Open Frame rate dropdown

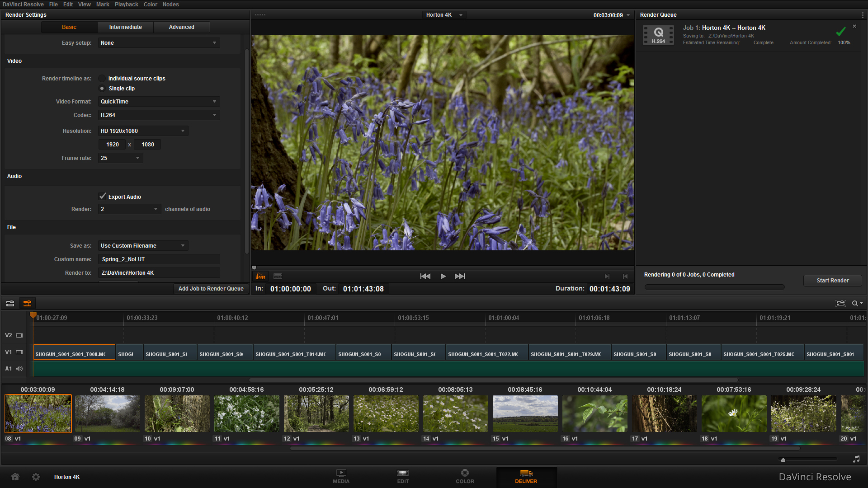pos(120,158)
